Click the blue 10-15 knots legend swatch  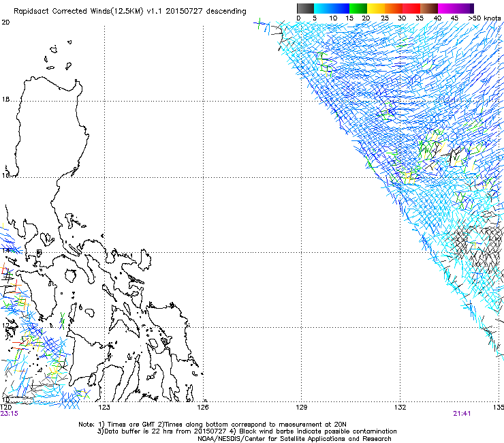click(341, 8)
